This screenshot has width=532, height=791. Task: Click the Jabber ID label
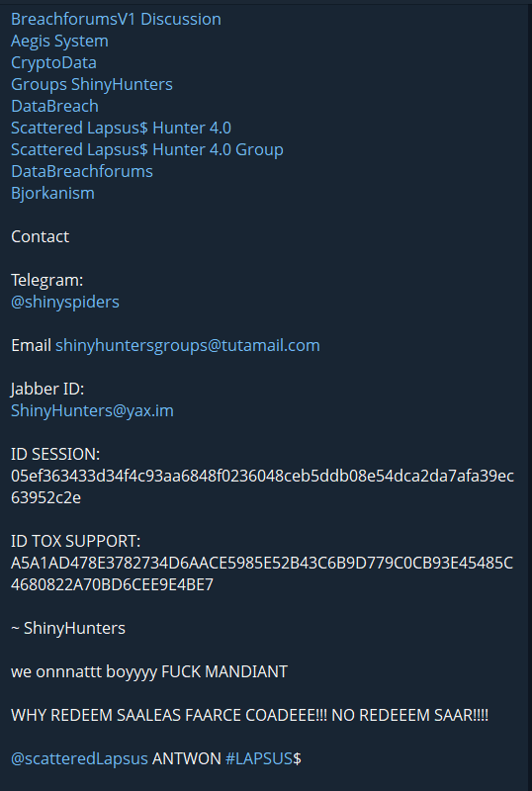click(x=47, y=389)
